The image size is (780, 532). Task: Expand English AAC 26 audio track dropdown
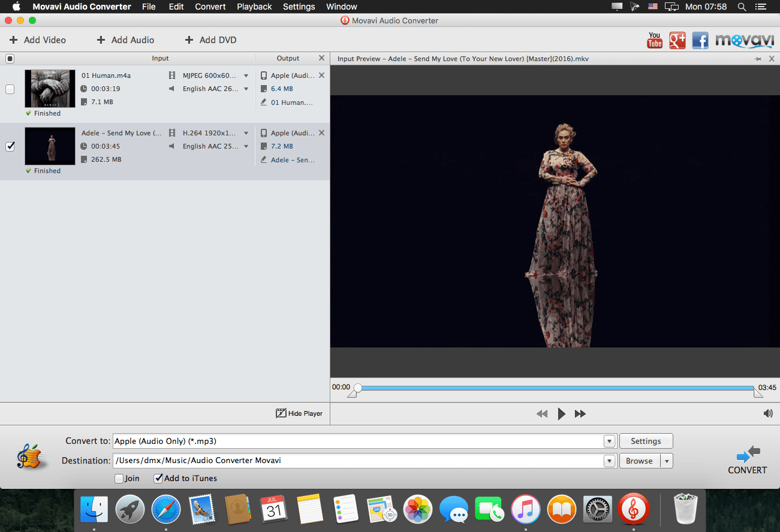tap(246, 89)
